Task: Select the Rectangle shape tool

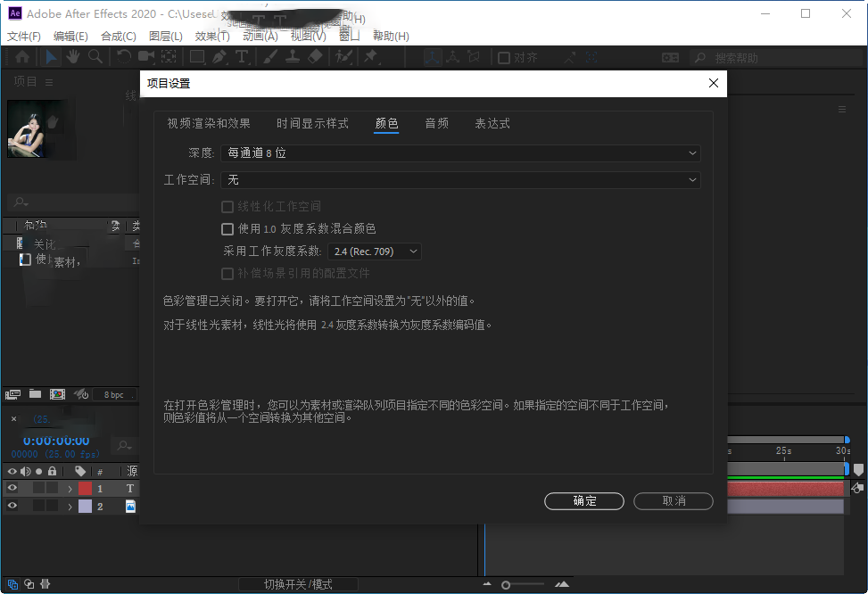Action: tap(197, 57)
